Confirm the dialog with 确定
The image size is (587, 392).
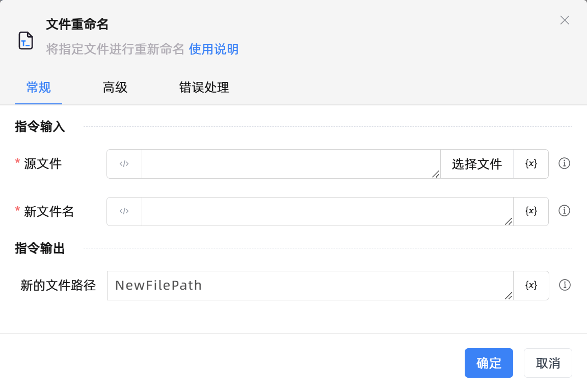pos(489,363)
